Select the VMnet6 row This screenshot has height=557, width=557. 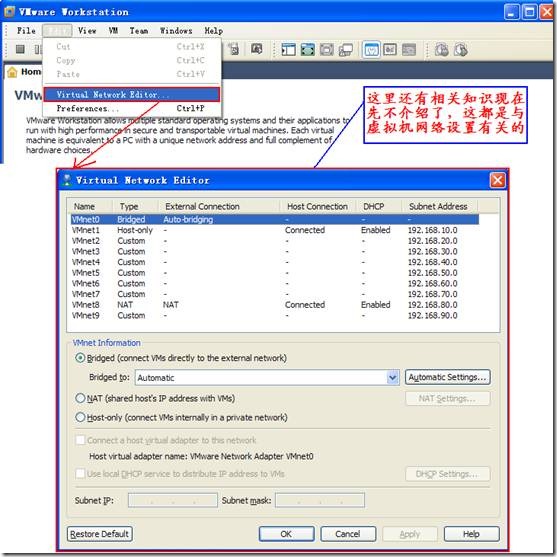coord(274,283)
